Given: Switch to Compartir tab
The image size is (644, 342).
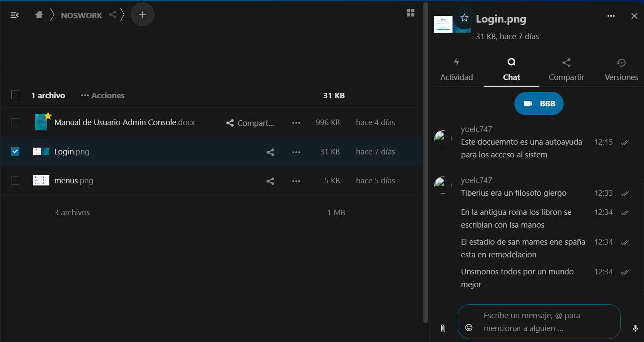Looking at the screenshot, I should (566, 70).
